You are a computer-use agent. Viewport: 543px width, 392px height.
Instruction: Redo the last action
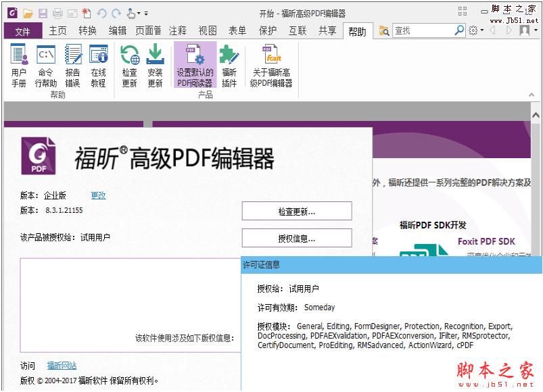coord(116,14)
